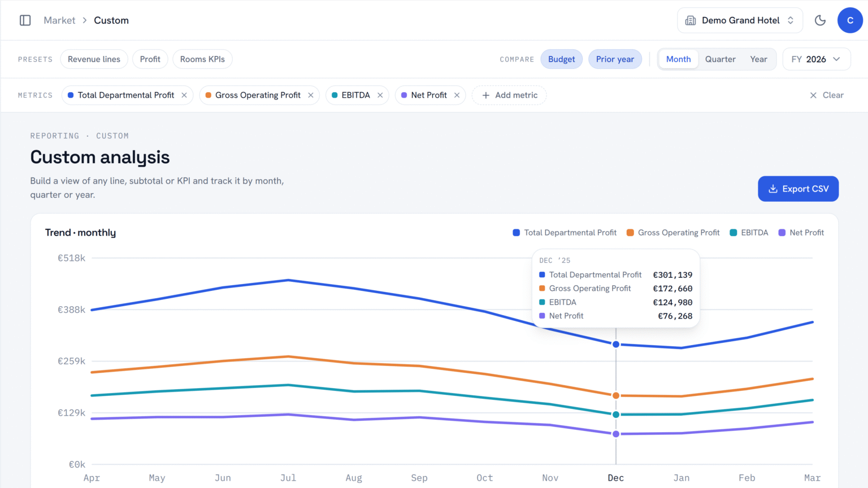Open the FY 2026 dropdown

pos(817,59)
